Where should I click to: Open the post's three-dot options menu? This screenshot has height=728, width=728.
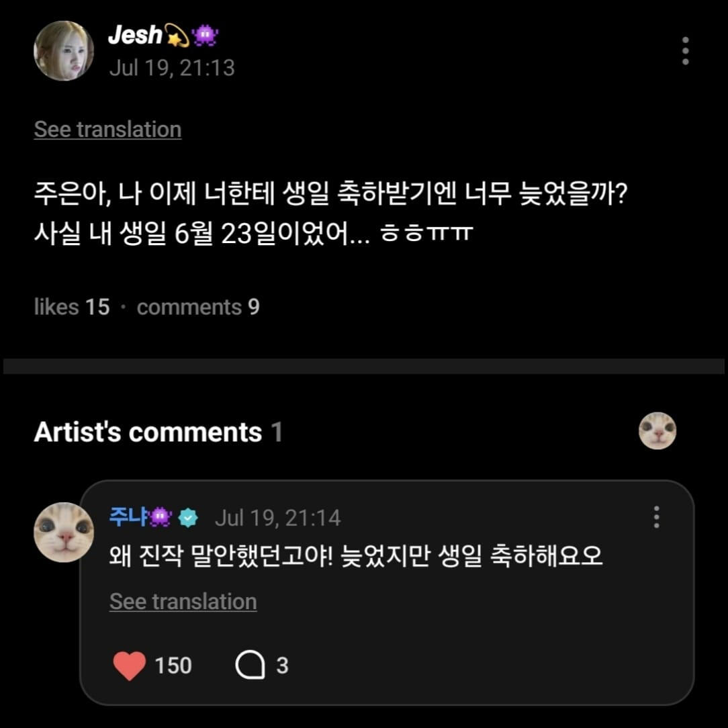pos(685,50)
